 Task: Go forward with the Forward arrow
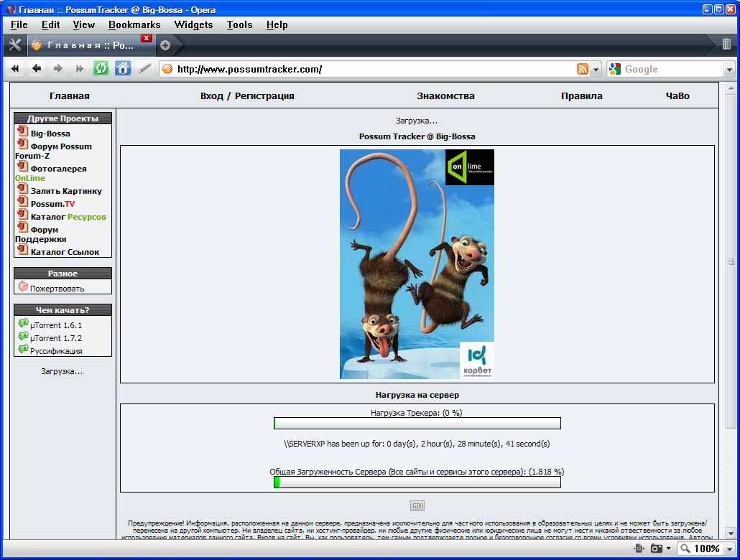pyautogui.click(x=57, y=69)
